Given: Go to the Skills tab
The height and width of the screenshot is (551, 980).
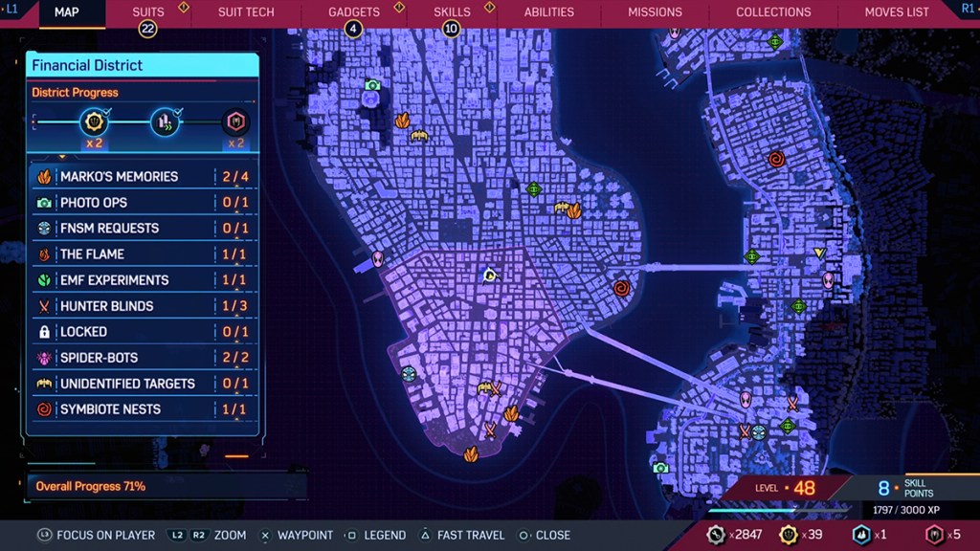Looking at the screenshot, I should 452,11.
